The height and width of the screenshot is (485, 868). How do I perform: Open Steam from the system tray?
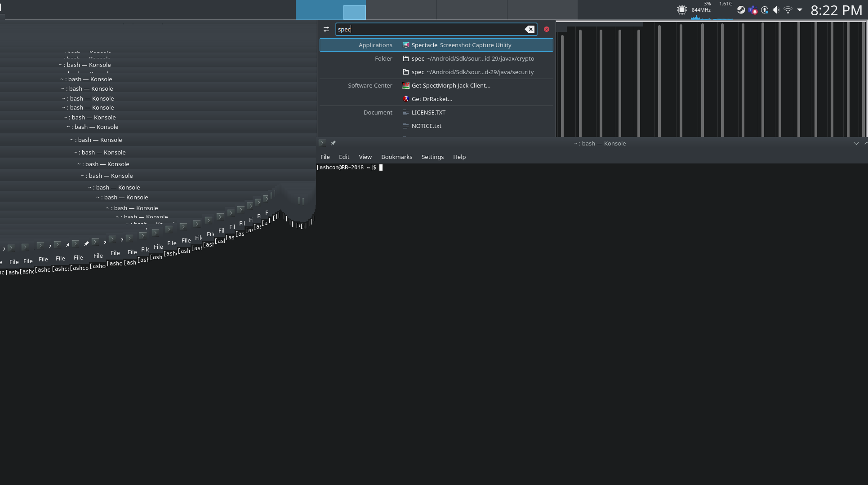point(741,9)
